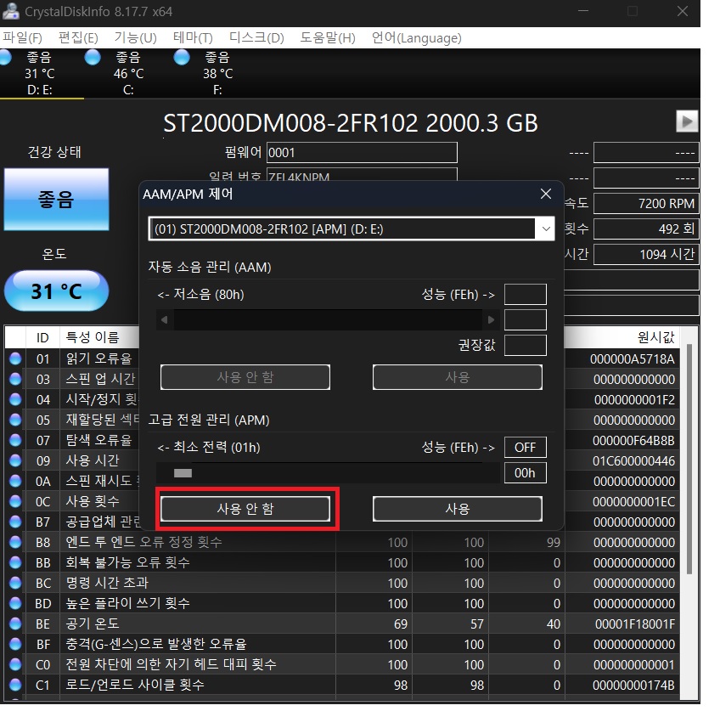
Task: Click status orb for attribute BF row
Action: pos(15,644)
